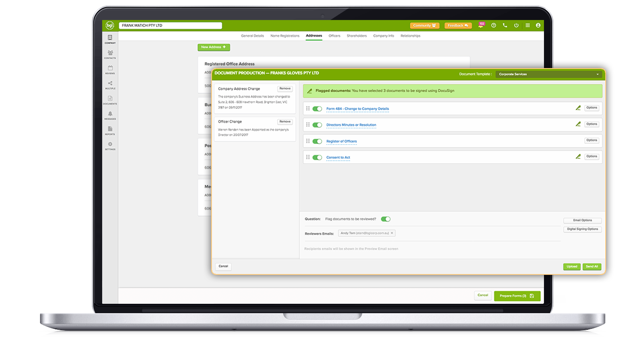Screen dimensions: 644x337
Task: Click the DocuSign pen icon for Form 484
Action: 578,108
